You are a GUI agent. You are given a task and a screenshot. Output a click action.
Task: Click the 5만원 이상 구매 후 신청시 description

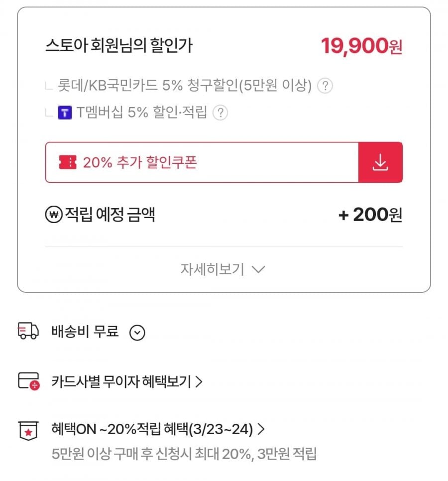point(184,454)
